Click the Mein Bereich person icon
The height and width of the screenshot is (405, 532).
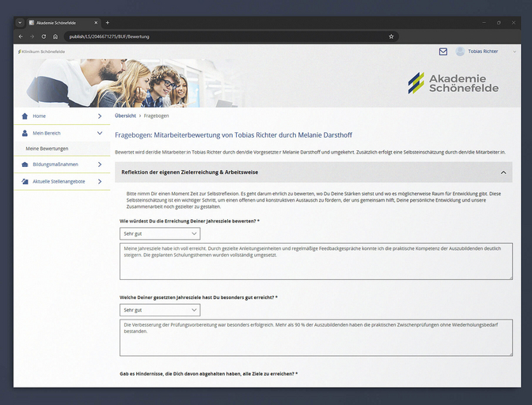pyautogui.click(x=25, y=133)
